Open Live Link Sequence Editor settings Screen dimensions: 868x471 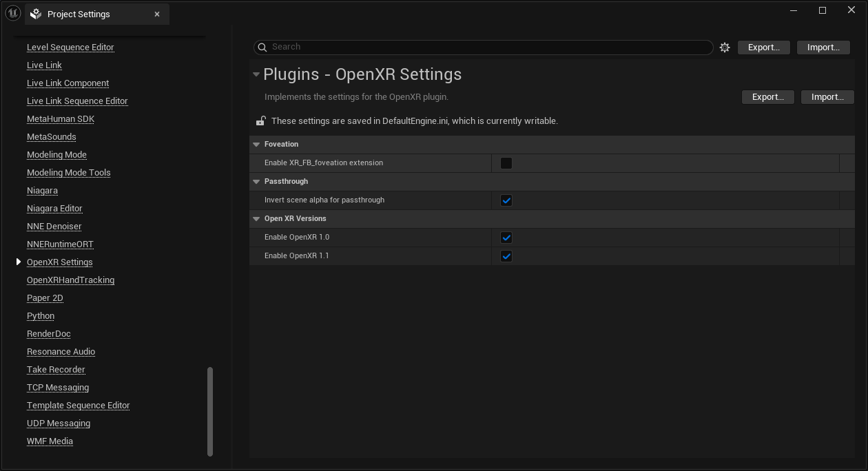click(77, 101)
